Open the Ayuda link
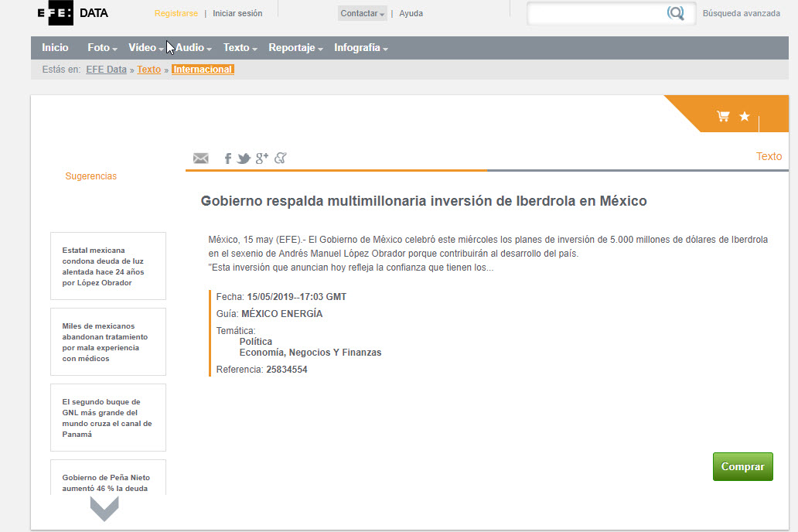 [x=411, y=13]
